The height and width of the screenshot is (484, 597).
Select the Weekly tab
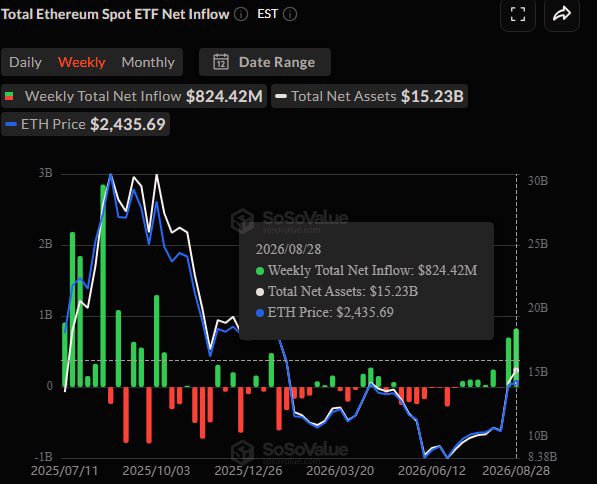(x=81, y=62)
